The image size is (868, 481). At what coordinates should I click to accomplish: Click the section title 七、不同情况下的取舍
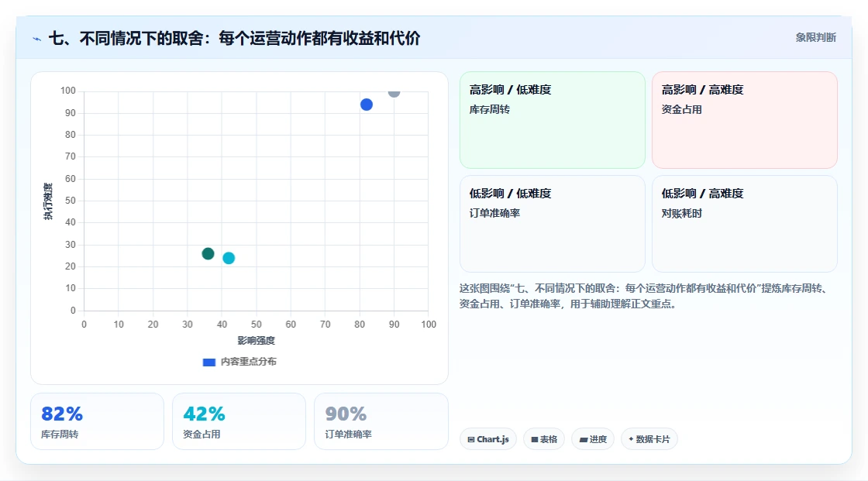click(234, 38)
